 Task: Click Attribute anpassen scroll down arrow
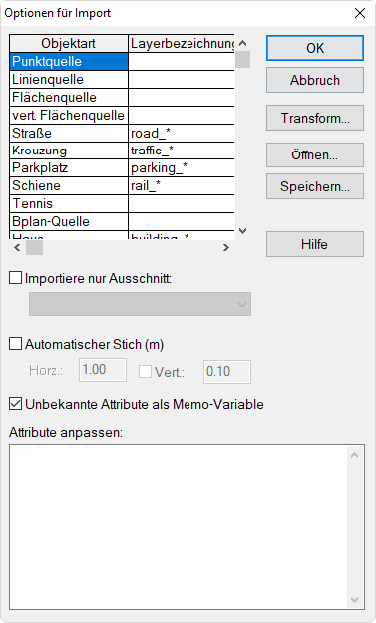[x=355, y=599]
